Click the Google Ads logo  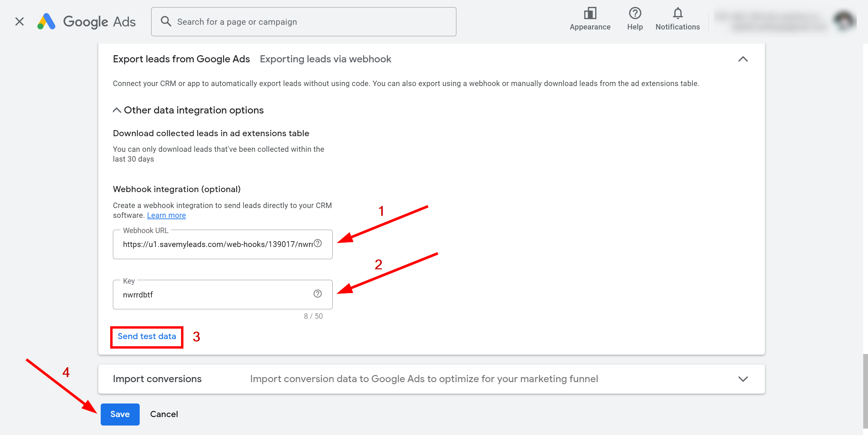pyautogui.click(x=86, y=22)
